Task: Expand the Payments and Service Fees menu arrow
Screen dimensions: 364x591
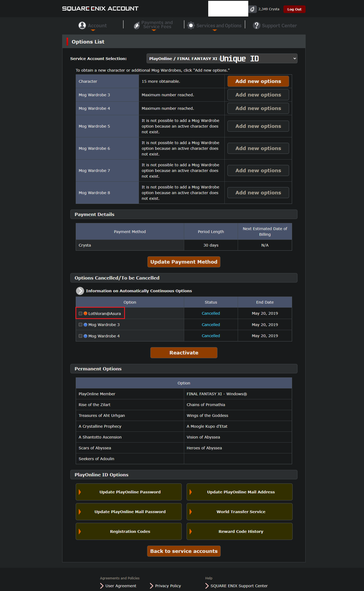Action: click(x=154, y=30)
